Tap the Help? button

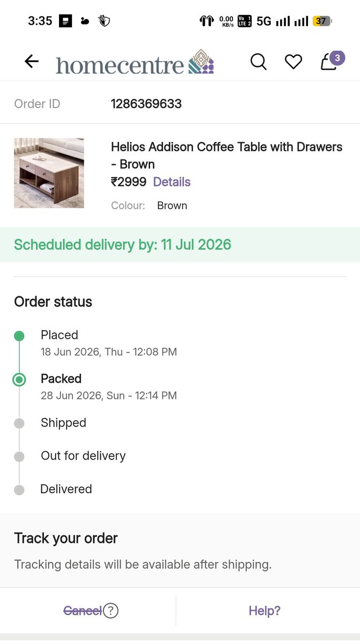point(265,611)
